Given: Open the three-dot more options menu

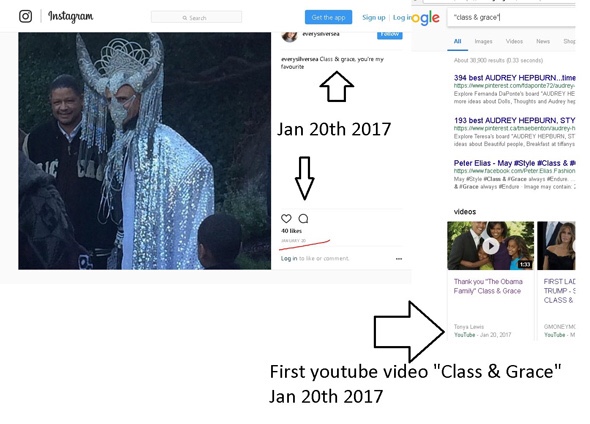Looking at the screenshot, I should (399, 259).
